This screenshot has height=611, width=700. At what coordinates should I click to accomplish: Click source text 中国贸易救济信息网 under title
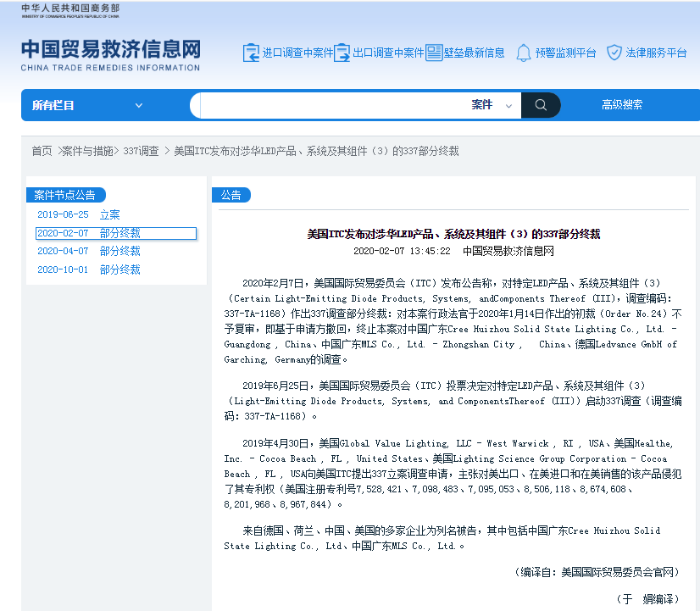click(508, 252)
